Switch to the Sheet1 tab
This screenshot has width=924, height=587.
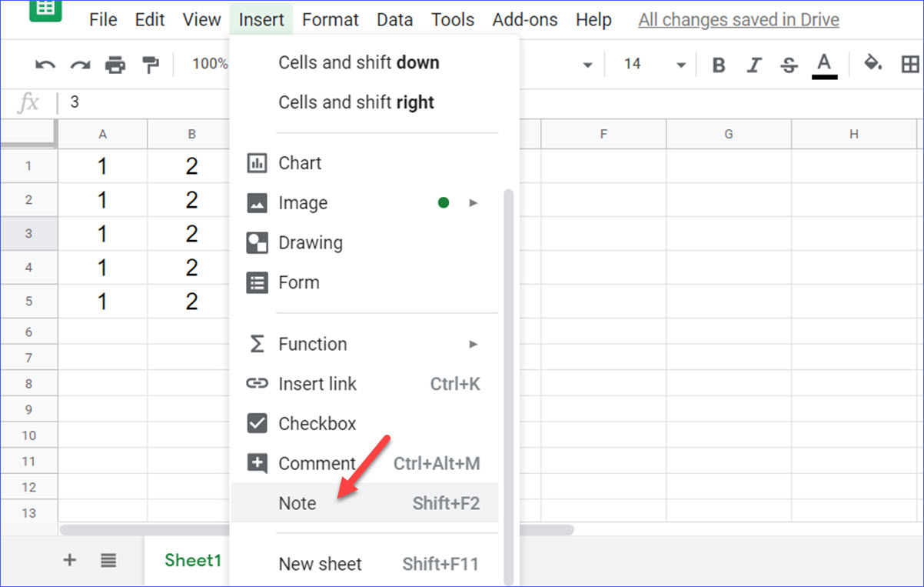[x=191, y=561]
